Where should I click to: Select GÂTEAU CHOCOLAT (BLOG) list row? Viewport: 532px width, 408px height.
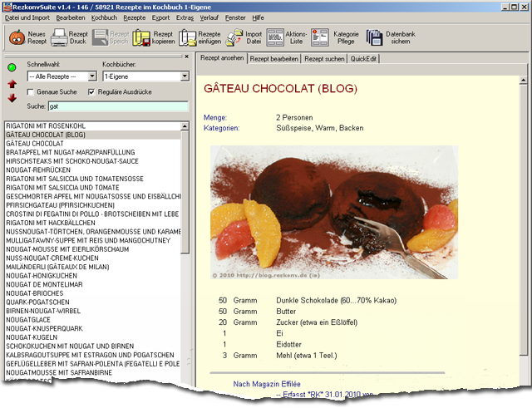[93, 135]
